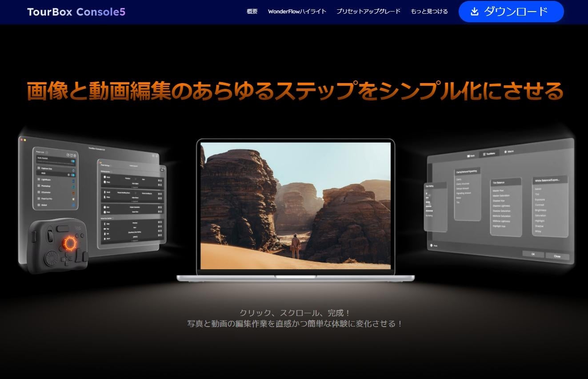Select もっと見つける in the header
Image resolution: width=588 pixels, height=379 pixels.
coord(429,12)
